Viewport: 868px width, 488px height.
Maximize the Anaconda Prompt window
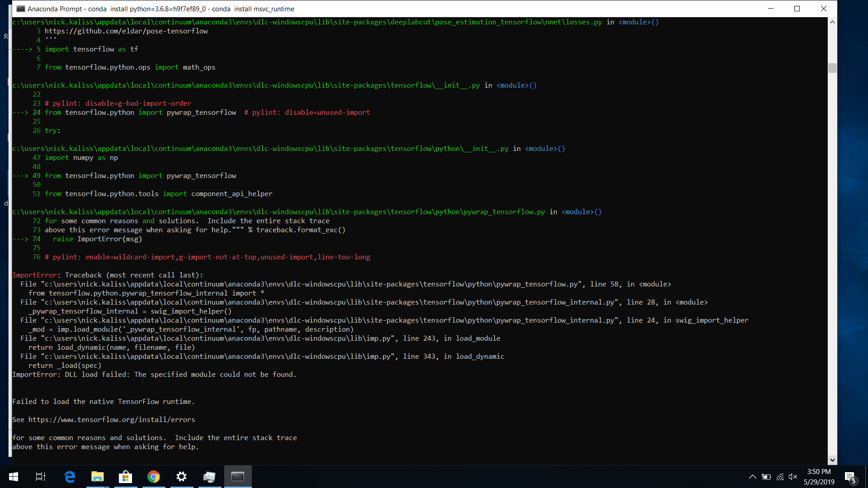pos(797,9)
